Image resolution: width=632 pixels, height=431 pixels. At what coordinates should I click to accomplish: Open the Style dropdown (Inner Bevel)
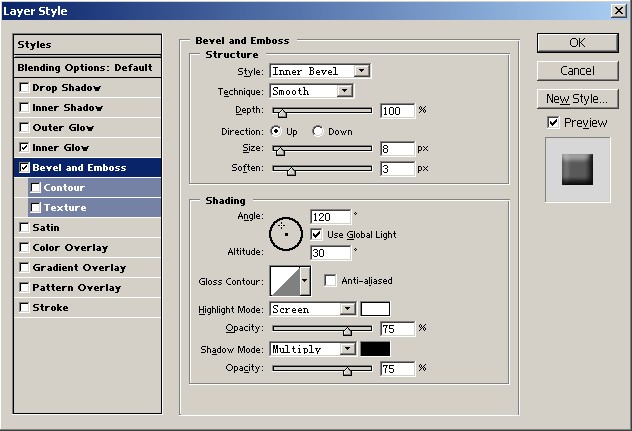(x=319, y=71)
